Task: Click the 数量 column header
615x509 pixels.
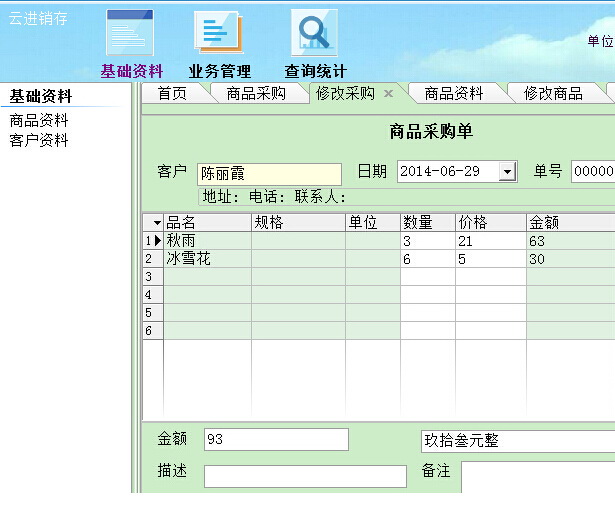Action: click(428, 222)
